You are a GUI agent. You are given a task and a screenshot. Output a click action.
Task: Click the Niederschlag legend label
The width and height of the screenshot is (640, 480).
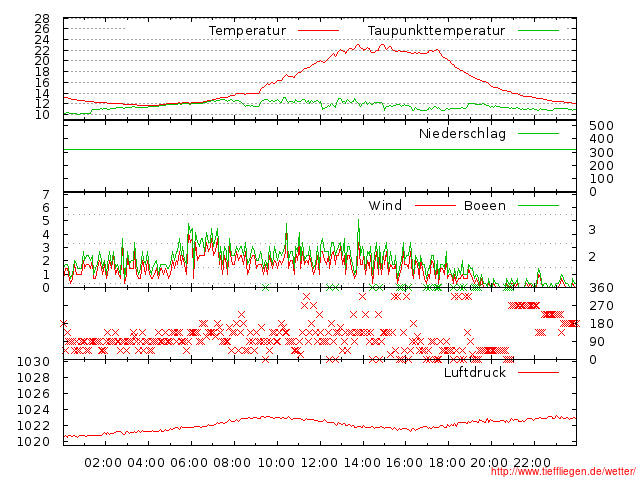click(462, 133)
